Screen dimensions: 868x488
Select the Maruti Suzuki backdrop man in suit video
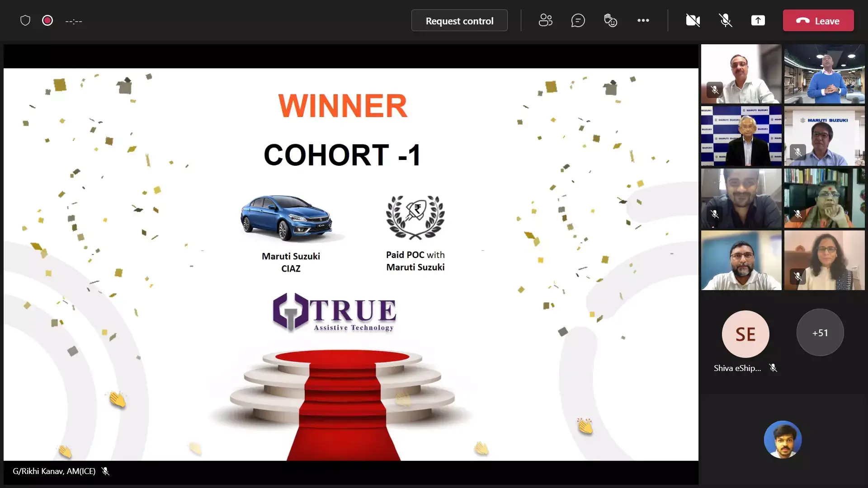741,136
